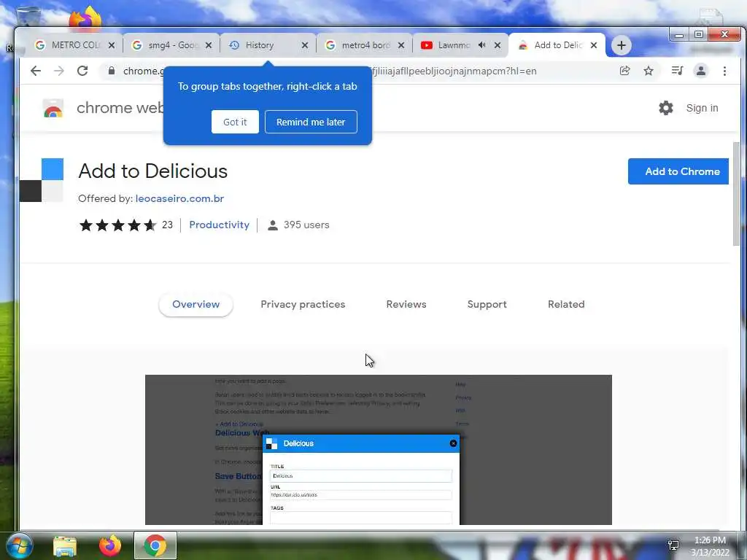Viewport: 747px width, 560px height.
Task: Close the History tab
Action: click(x=305, y=45)
